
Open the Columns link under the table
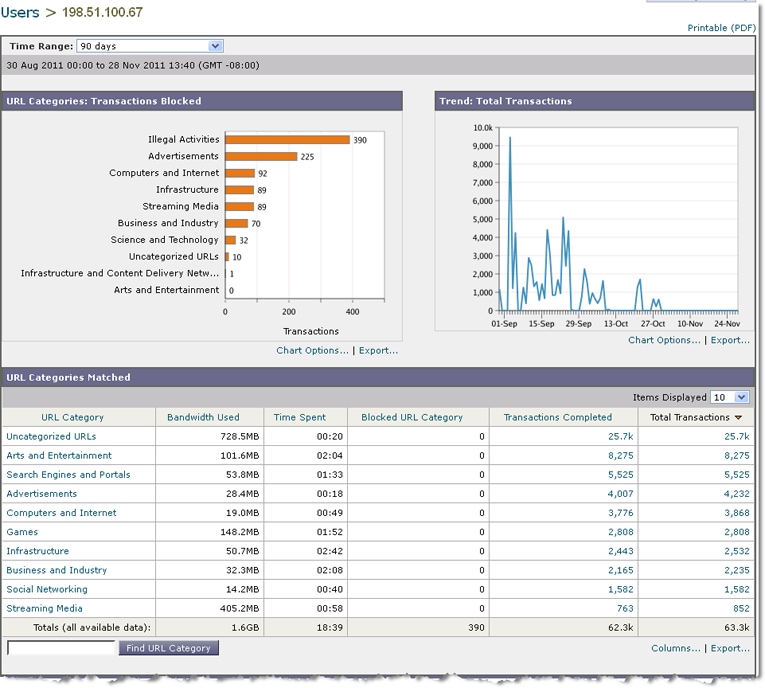675,648
